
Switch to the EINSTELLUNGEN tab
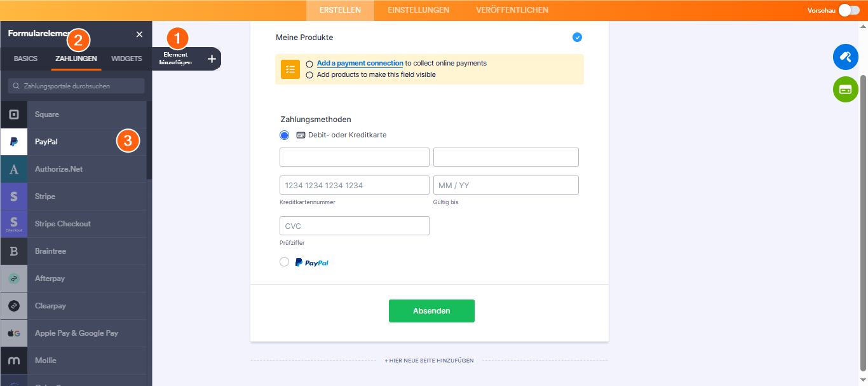(x=418, y=10)
